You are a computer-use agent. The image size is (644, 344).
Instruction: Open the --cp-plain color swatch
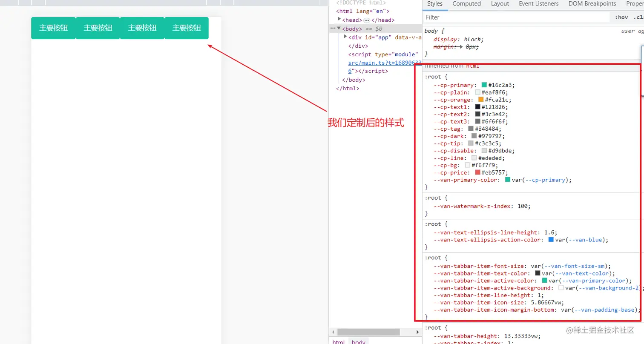point(478,92)
